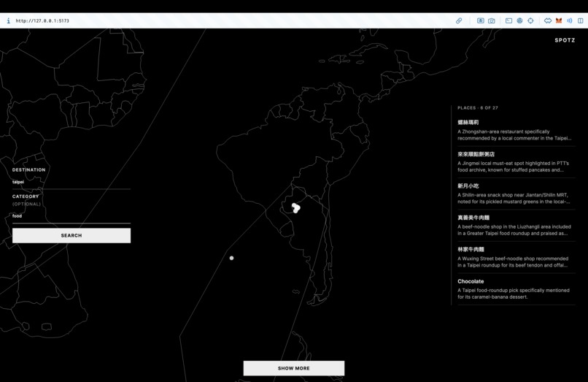The height and width of the screenshot is (382, 588).
Task: Open the 螺絲瑪莉 place entry
Action: [x=517, y=130]
